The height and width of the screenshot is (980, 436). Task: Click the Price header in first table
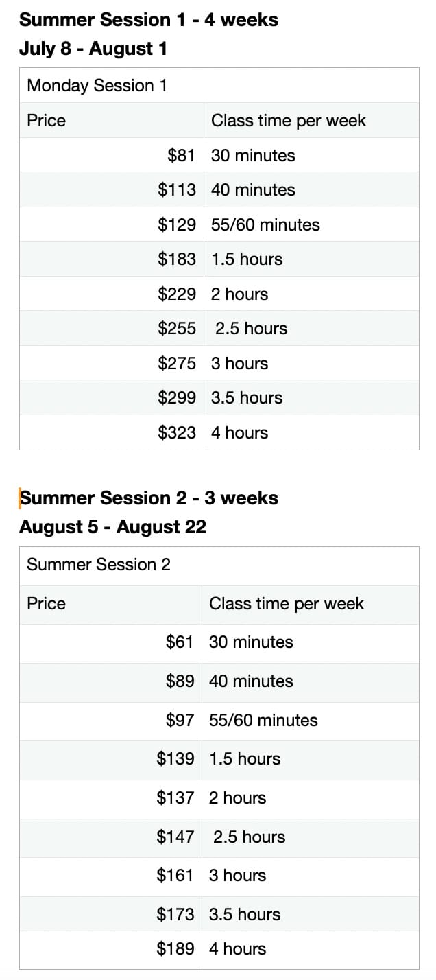(112, 120)
